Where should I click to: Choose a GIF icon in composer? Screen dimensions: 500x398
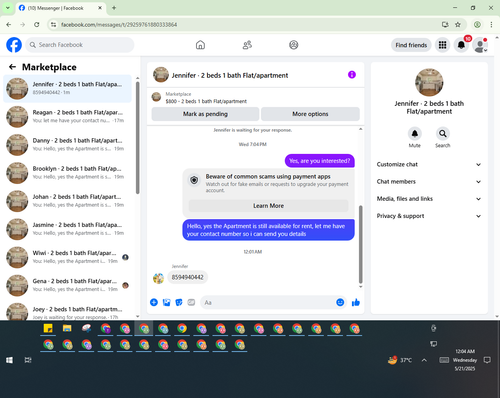[x=191, y=302]
